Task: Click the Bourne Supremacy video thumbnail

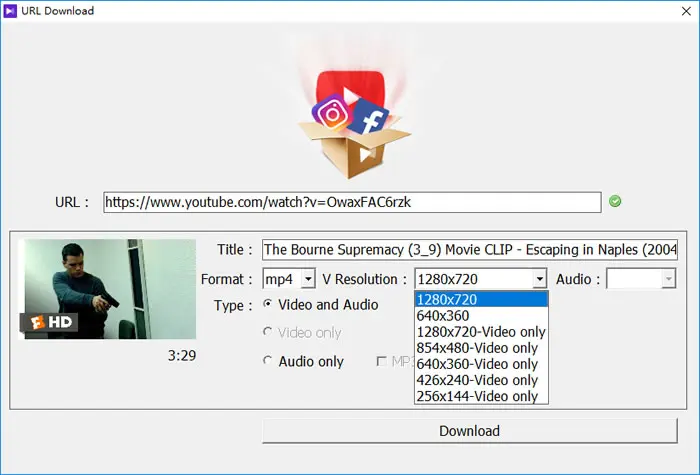Action: coord(107,289)
